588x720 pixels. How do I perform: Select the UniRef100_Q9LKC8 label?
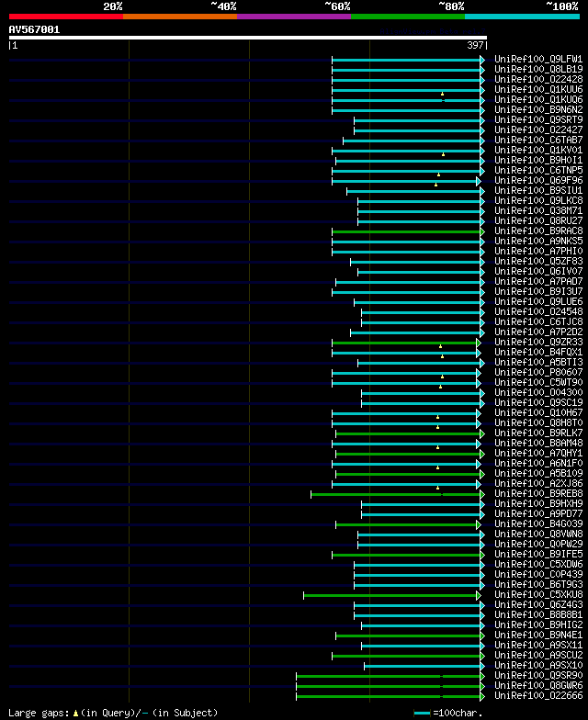[538, 200]
